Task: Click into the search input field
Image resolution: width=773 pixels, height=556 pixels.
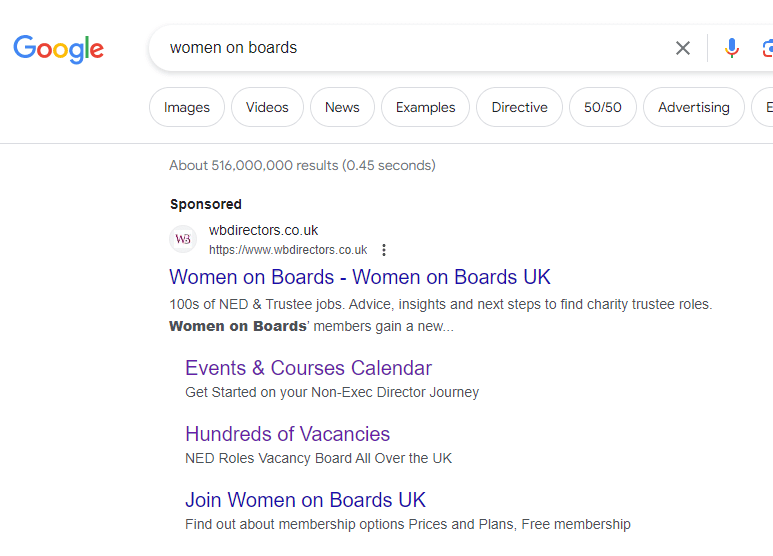Action: [414, 48]
